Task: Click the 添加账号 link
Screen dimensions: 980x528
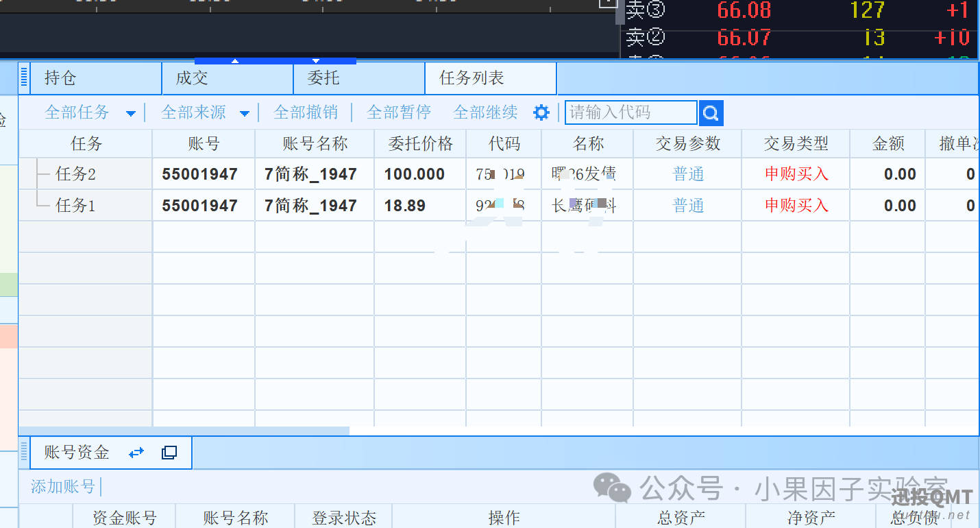Action: 63,487
